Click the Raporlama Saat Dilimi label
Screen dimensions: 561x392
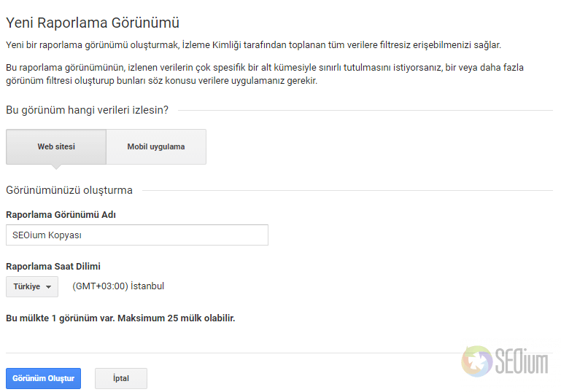coord(53,267)
